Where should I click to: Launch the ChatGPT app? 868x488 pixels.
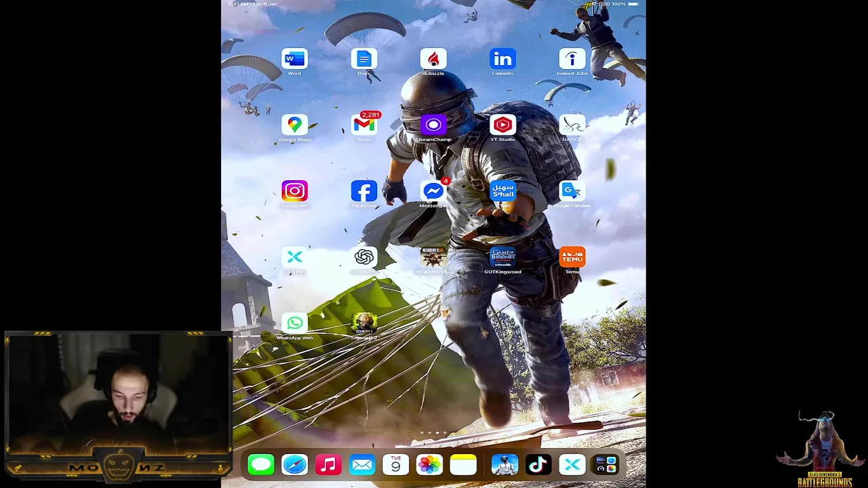tap(364, 257)
